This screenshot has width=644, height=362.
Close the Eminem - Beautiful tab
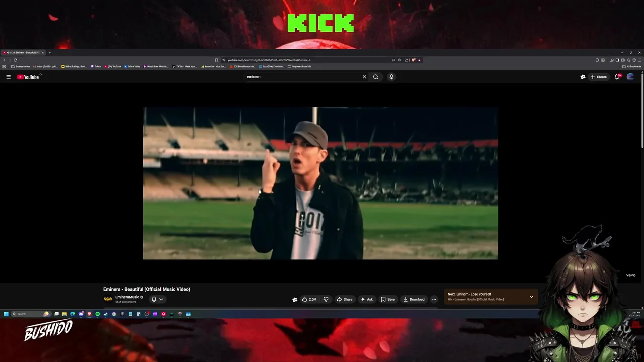pos(43,53)
